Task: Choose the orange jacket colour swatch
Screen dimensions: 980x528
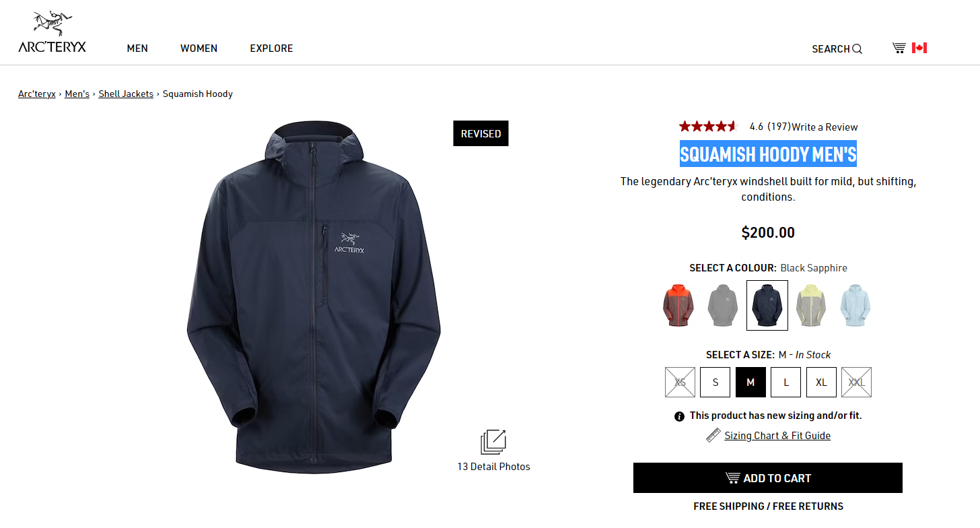Action: (678, 305)
